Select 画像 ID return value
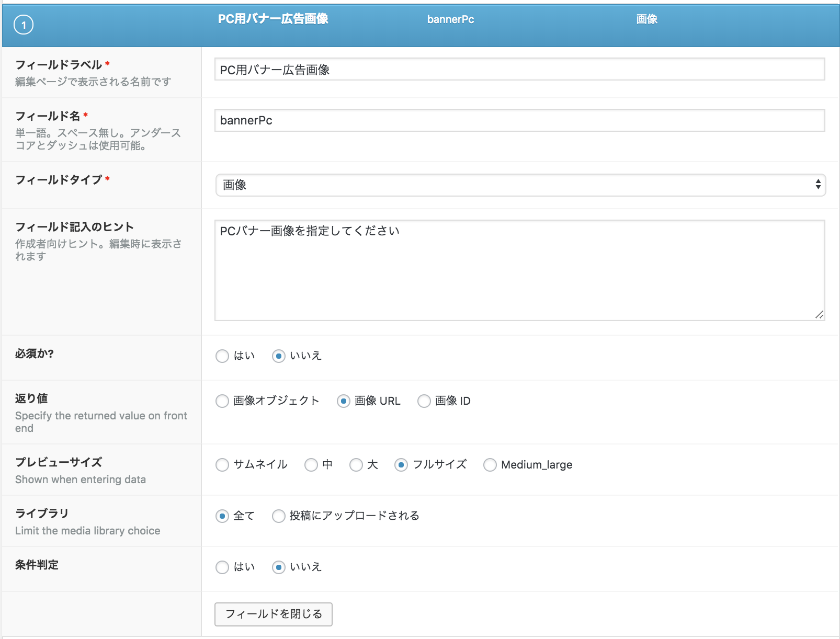Screen dimensions: 840x639 pos(424,401)
